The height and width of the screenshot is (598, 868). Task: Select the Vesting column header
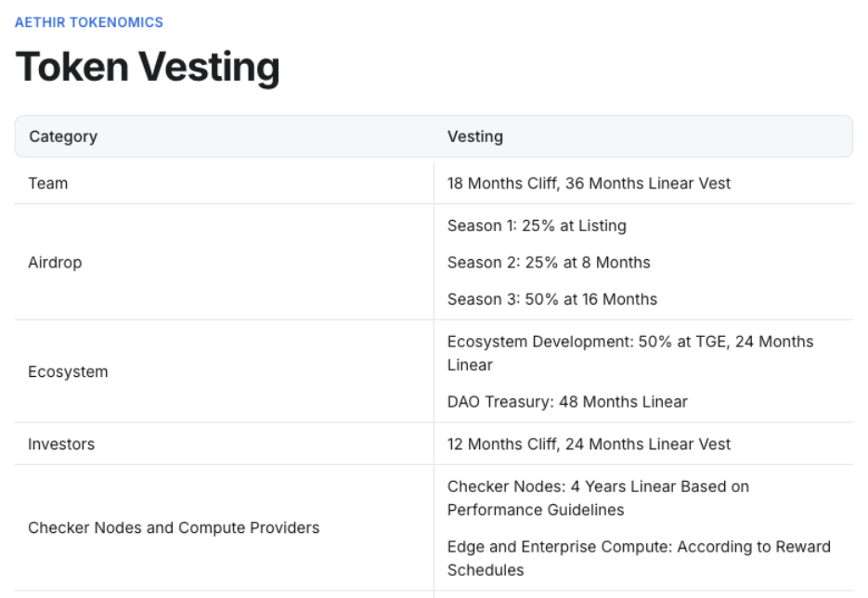coord(475,136)
